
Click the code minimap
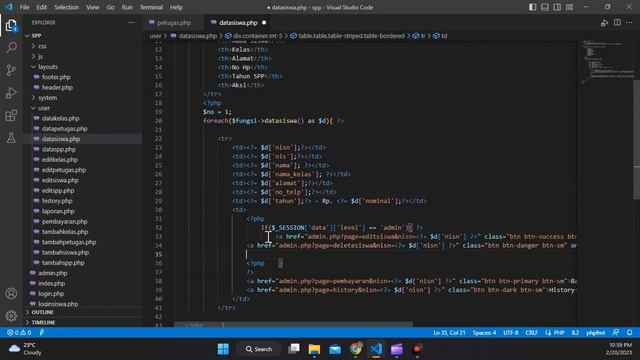pos(607,61)
